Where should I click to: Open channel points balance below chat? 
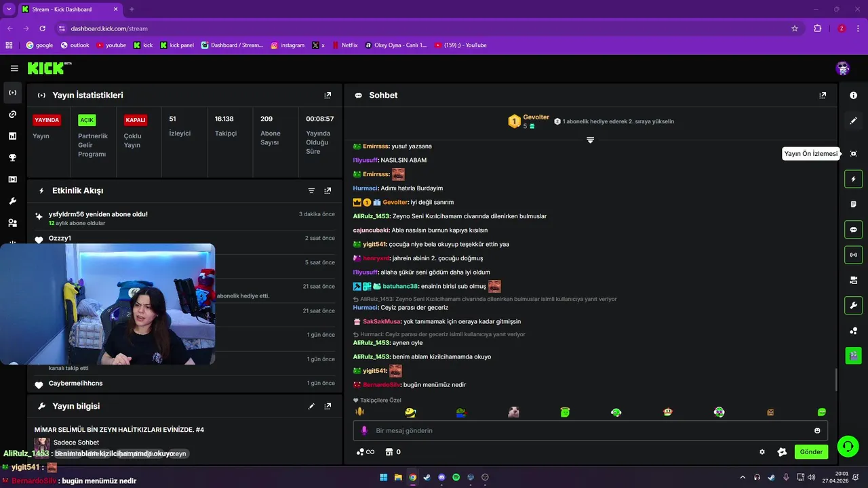click(365, 452)
